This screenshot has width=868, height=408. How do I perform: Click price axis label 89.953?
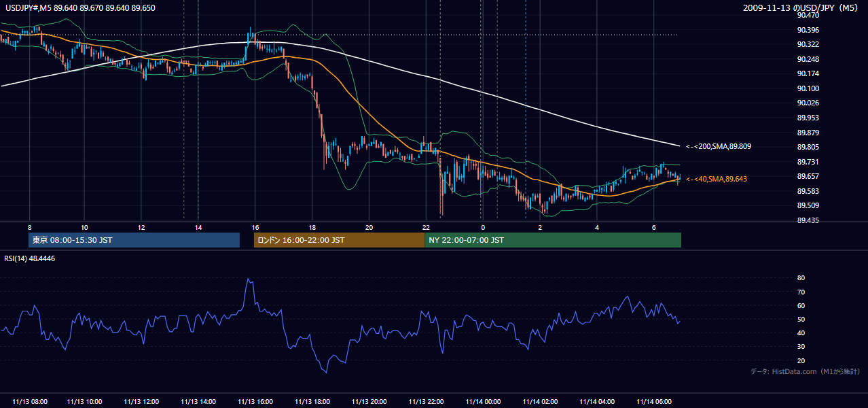click(808, 118)
